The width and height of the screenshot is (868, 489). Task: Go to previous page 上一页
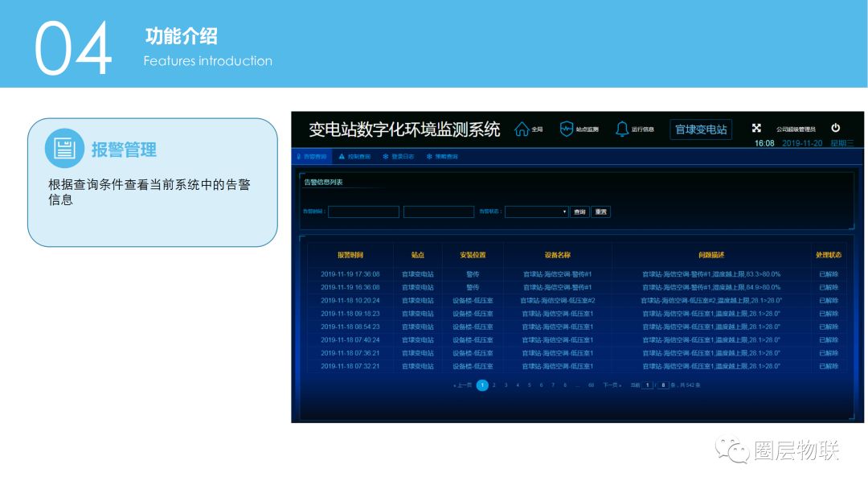click(x=463, y=385)
